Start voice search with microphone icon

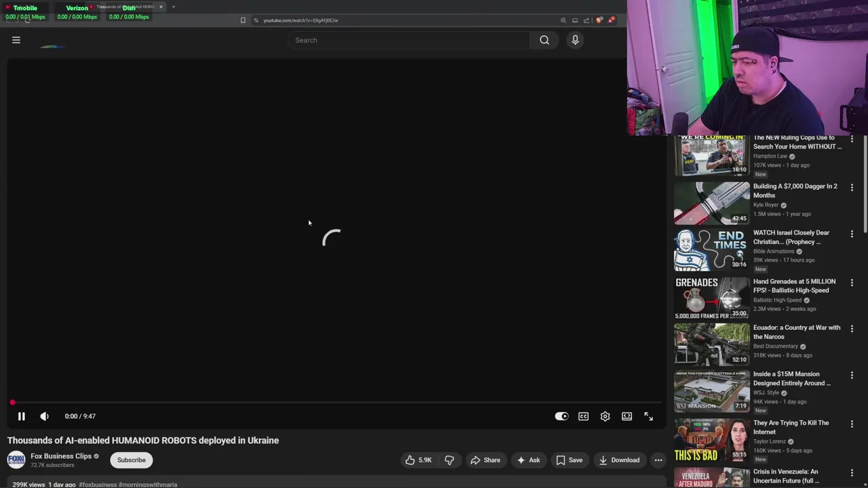coord(575,40)
